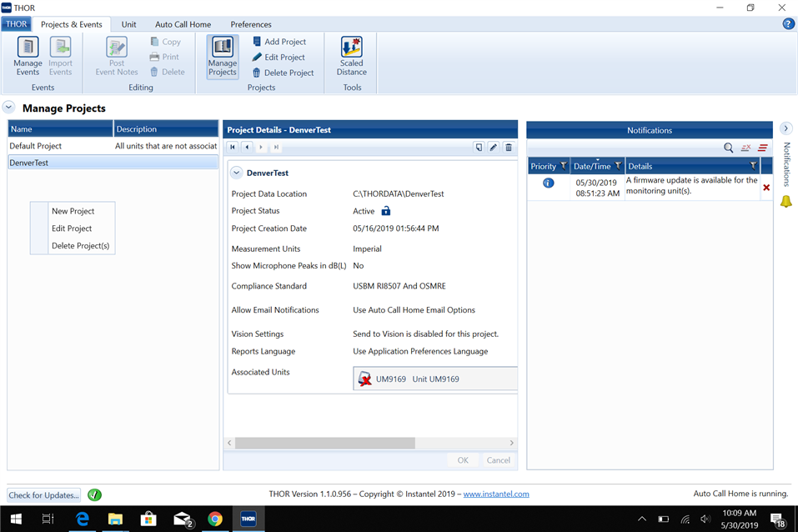Go to previous project record arrow

tap(247, 147)
